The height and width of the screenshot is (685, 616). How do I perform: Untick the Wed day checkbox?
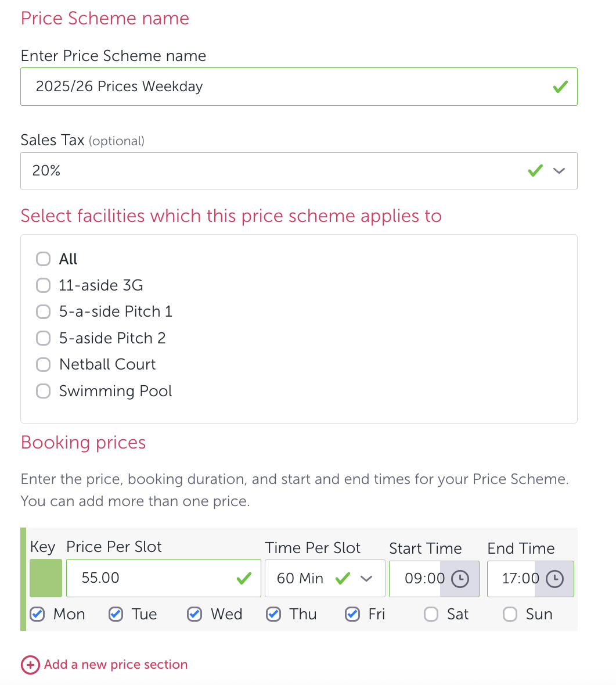194,614
